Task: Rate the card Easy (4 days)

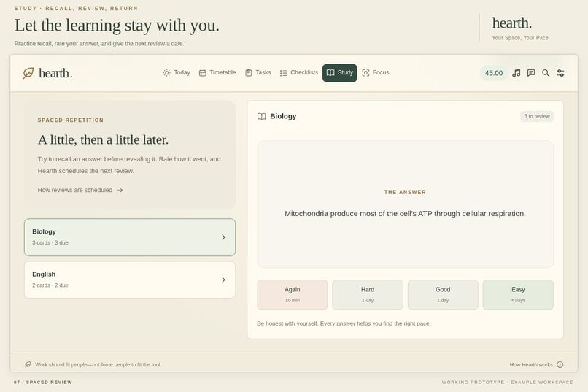Action: click(x=518, y=294)
